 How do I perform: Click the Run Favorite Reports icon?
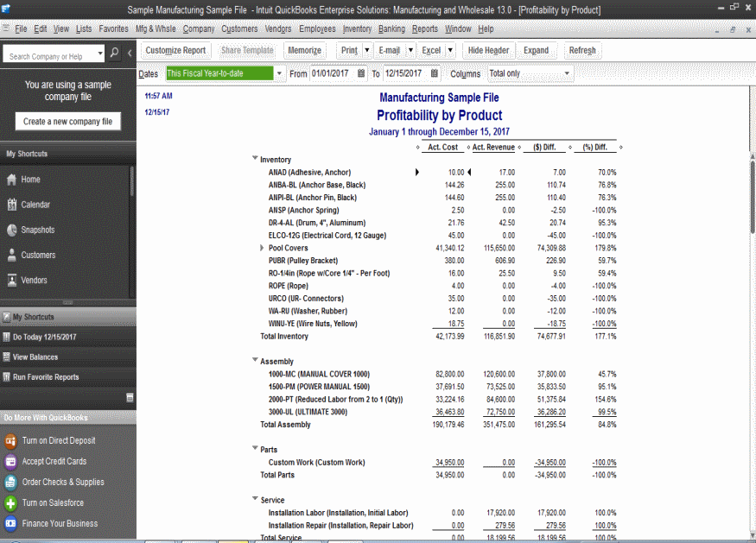point(6,376)
